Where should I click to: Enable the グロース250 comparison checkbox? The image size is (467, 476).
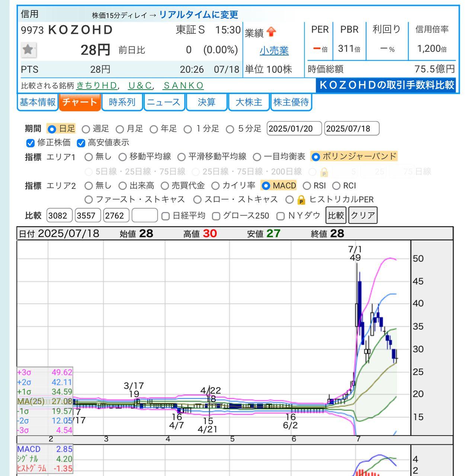click(x=217, y=216)
